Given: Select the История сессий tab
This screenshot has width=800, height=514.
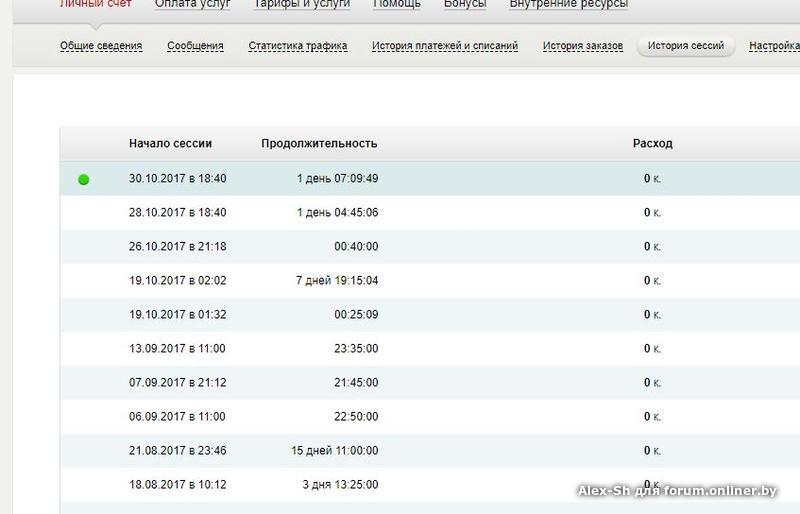Looking at the screenshot, I should point(686,46).
